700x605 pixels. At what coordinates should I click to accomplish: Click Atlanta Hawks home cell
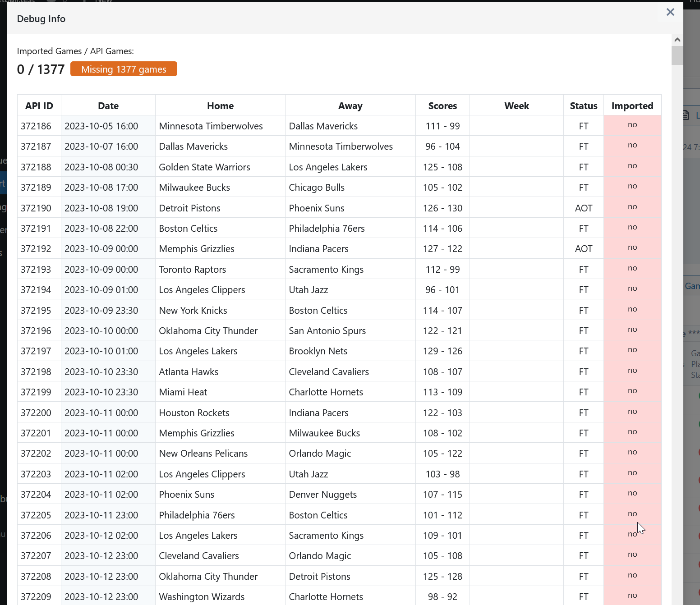(220, 371)
